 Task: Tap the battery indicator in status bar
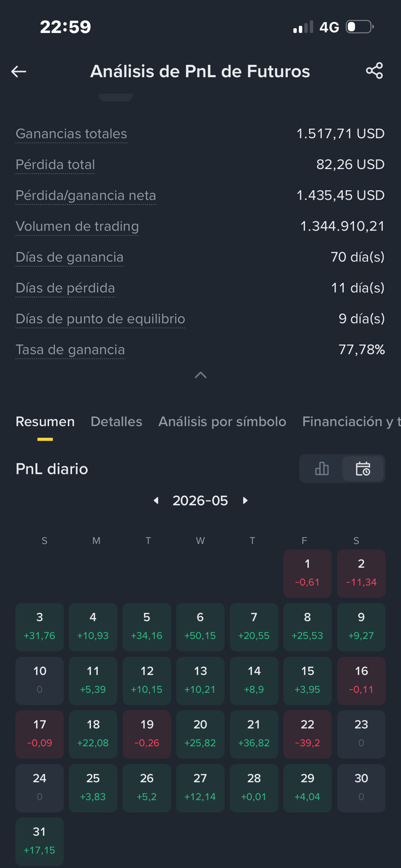pyautogui.click(x=360, y=27)
